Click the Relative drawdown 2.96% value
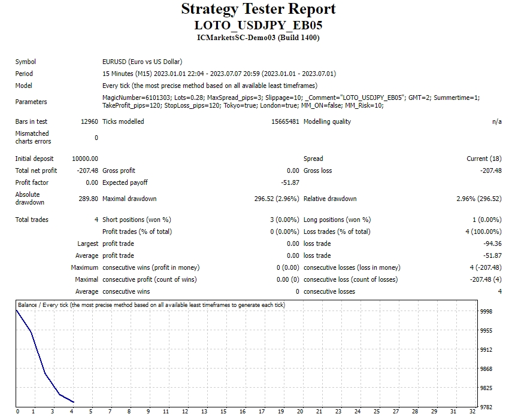 pos(479,199)
